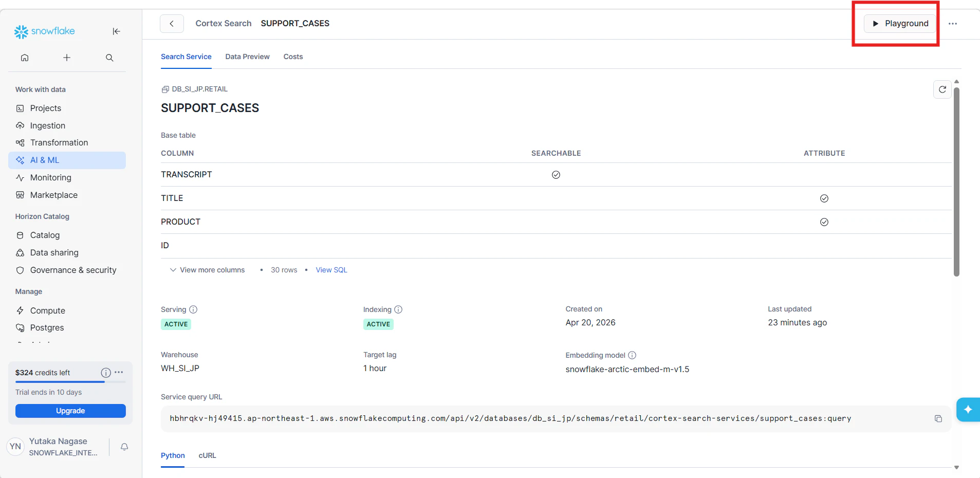The height and width of the screenshot is (478, 980).
Task: Click the plus create-new icon
Action: click(x=67, y=58)
